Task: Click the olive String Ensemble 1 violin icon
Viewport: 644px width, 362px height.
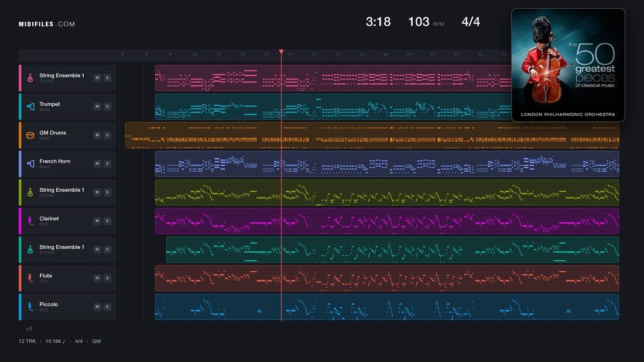Action: tap(30, 192)
